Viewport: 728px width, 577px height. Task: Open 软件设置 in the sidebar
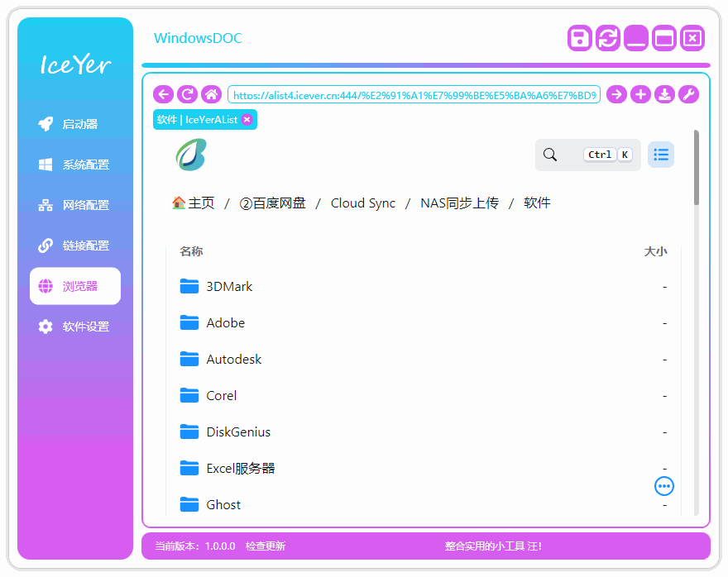click(75, 327)
